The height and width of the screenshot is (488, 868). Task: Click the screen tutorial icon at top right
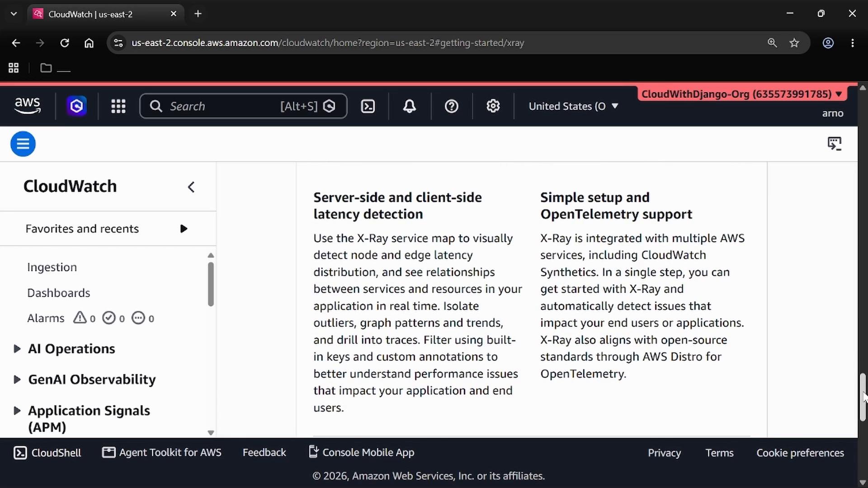pos(835,144)
